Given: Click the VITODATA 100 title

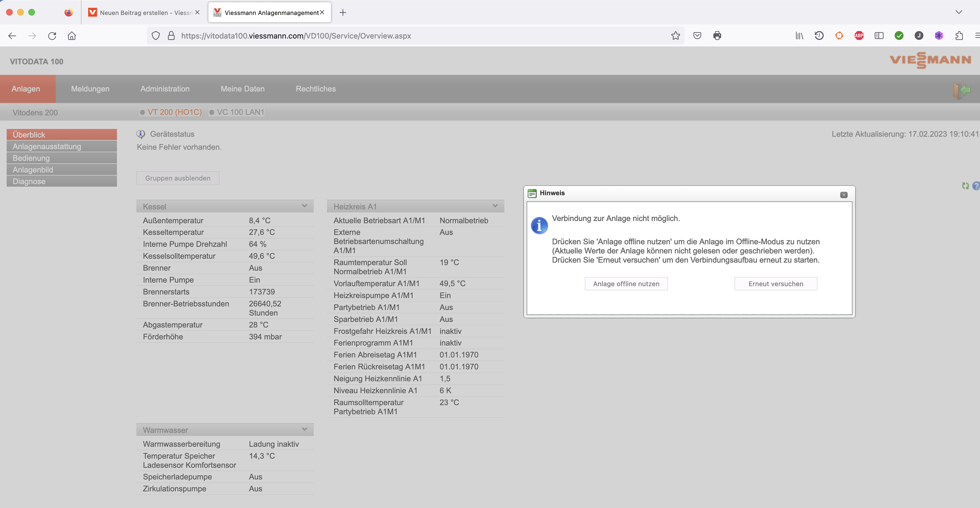Looking at the screenshot, I should coord(37,62).
